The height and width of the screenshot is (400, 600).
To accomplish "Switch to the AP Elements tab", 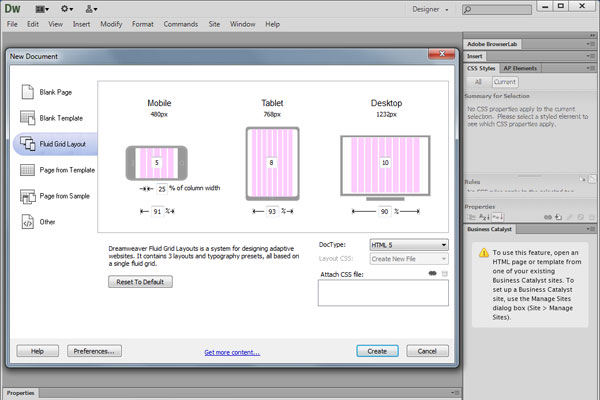I will pos(547,68).
